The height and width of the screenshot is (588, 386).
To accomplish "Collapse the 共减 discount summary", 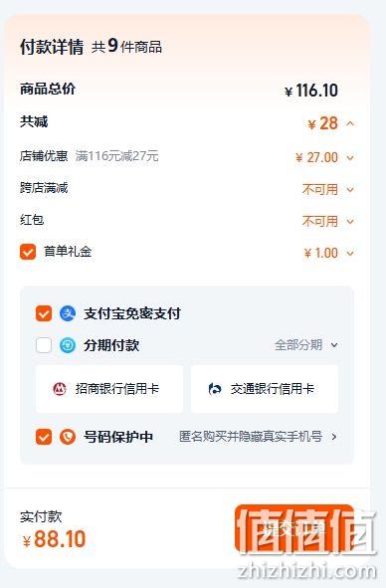I will point(350,123).
